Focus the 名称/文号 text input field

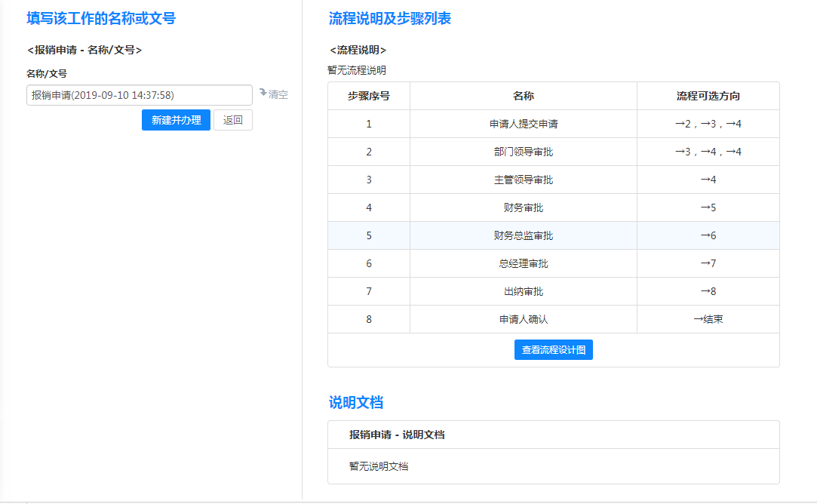[140, 95]
